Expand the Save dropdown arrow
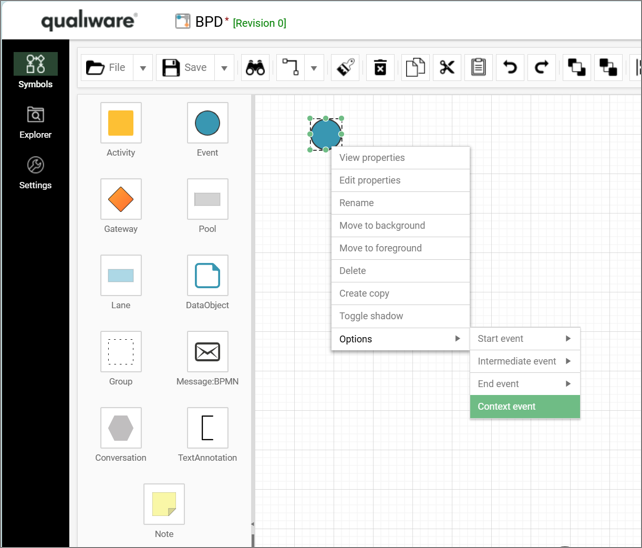The width and height of the screenshot is (642, 548). click(224, 68)
